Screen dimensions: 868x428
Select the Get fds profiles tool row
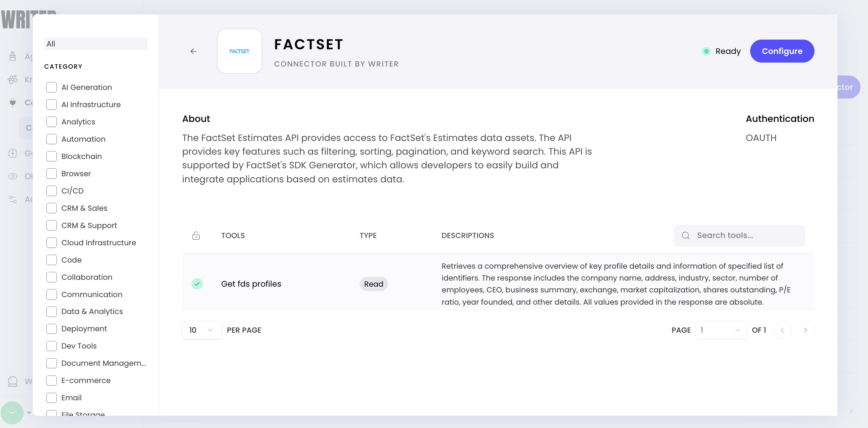[x=251, y=284]
